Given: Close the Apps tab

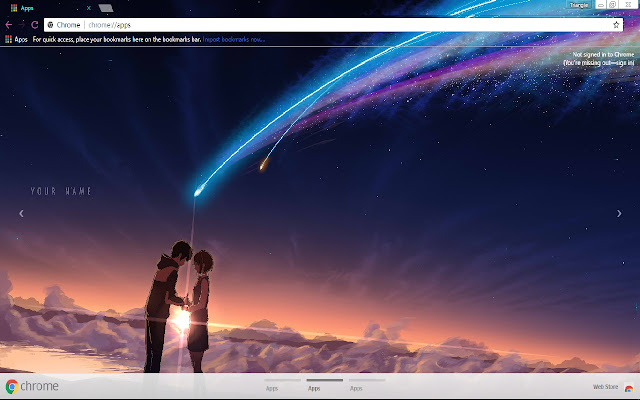Looking at the screenshot, I should (x=89, y=8).
